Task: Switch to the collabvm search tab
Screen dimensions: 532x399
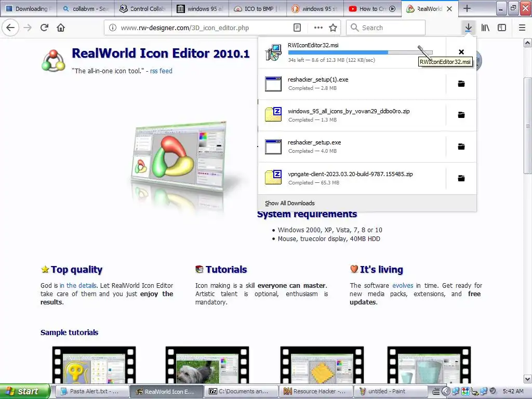Action: click(86, 9)
